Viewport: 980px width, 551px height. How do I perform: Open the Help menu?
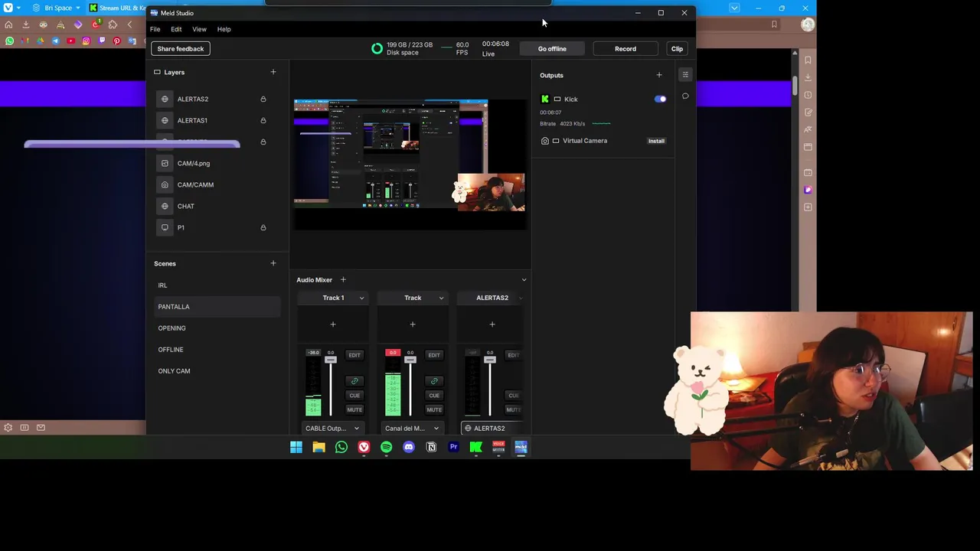pos(224,29)
